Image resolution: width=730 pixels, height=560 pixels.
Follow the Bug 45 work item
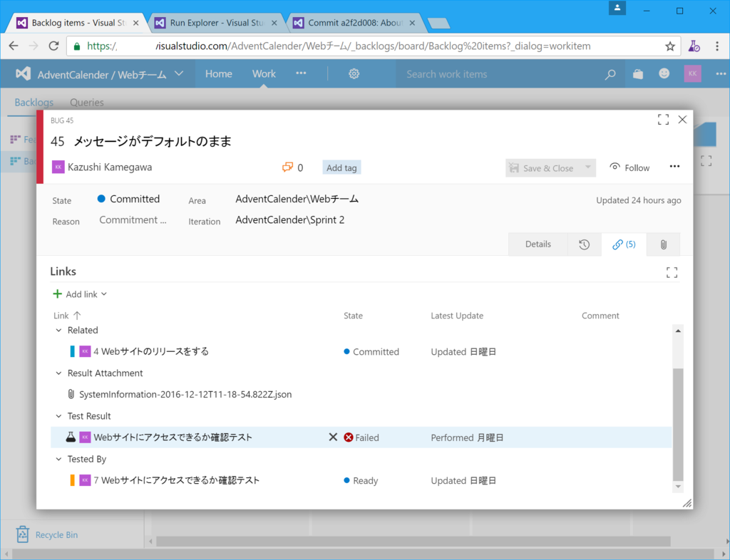click(629, 167)
